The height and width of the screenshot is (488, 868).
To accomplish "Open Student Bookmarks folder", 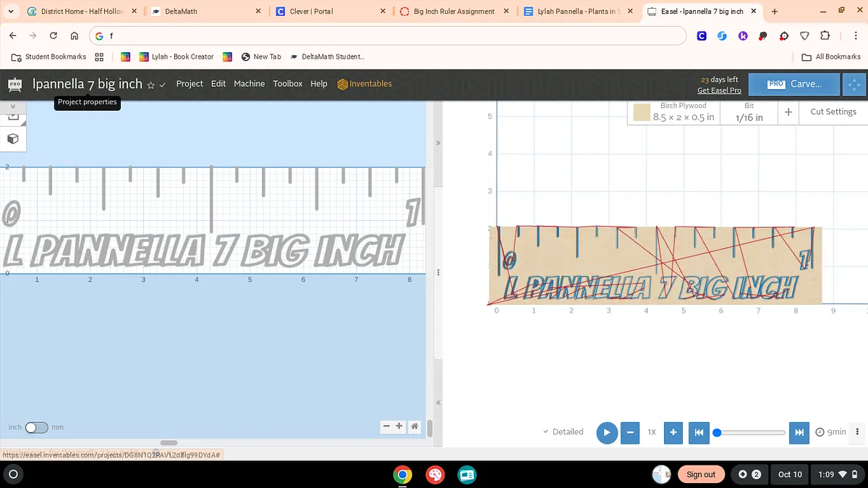I will tap(48, 56).
